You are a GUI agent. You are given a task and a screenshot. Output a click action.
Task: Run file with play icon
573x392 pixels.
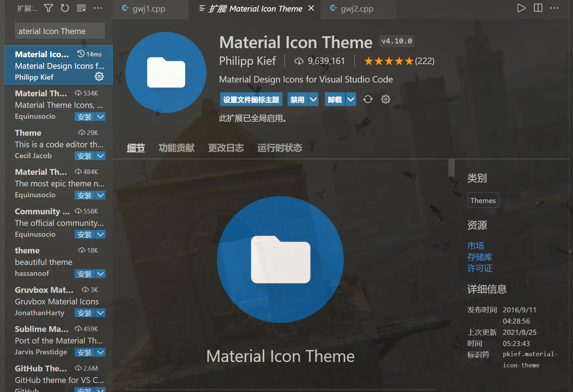point(521,8)
